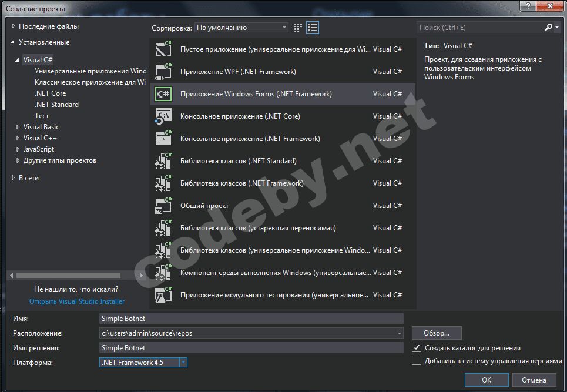
Task: Switch to small icons grid view
Action: (x=298, y=28)
